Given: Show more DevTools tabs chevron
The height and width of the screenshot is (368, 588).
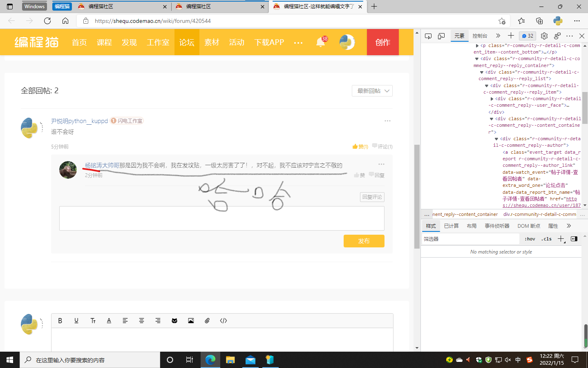Looking at the screenshot, I should pos(498,36).
